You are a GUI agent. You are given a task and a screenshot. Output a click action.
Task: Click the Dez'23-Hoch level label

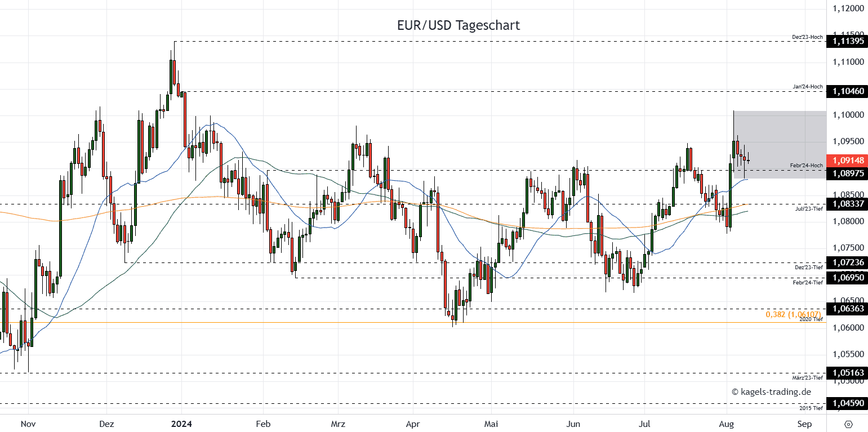pyautogui.click(x=808, y=37)
